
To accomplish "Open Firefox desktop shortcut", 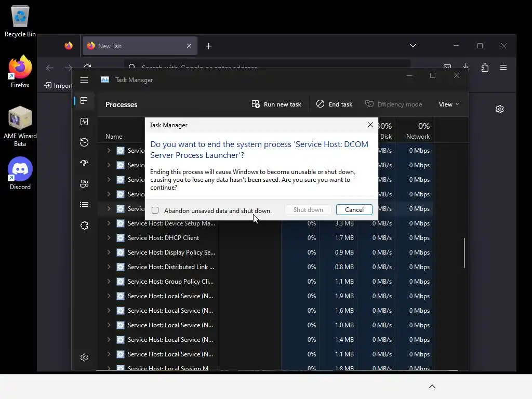I will tap(20, 72).
